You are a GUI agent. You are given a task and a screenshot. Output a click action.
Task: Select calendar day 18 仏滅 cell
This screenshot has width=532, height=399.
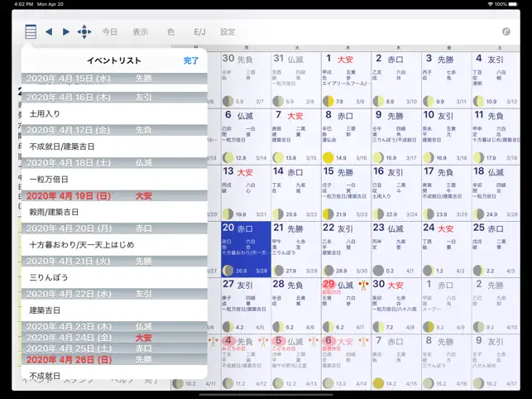pos(496,193)
